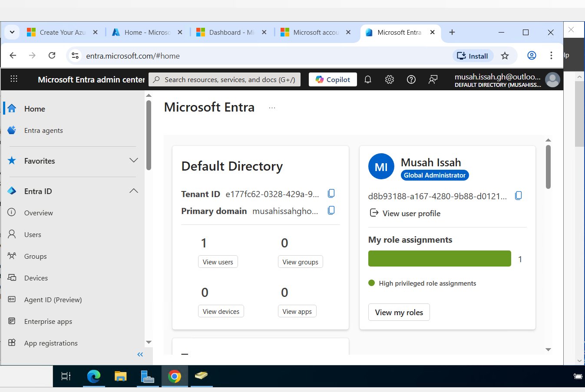This screenshot has height=392, width=585.
Task: Click the help question mark icon
Action: pos(411,79)
